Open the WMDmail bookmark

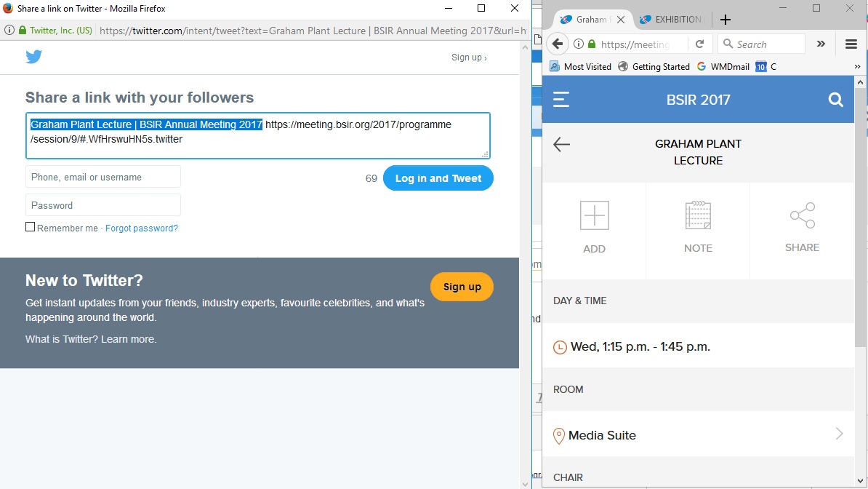click(723, 66)
